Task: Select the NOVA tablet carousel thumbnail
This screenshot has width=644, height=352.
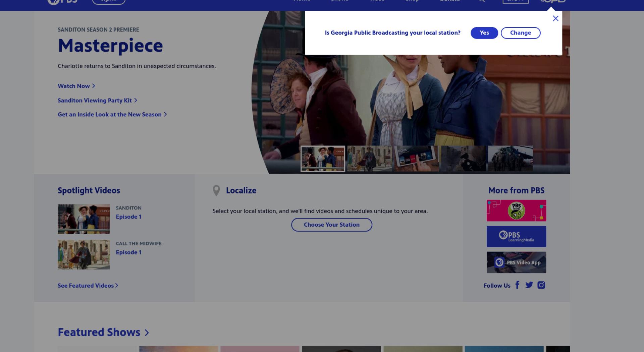Action: click(x=417, y=159)
